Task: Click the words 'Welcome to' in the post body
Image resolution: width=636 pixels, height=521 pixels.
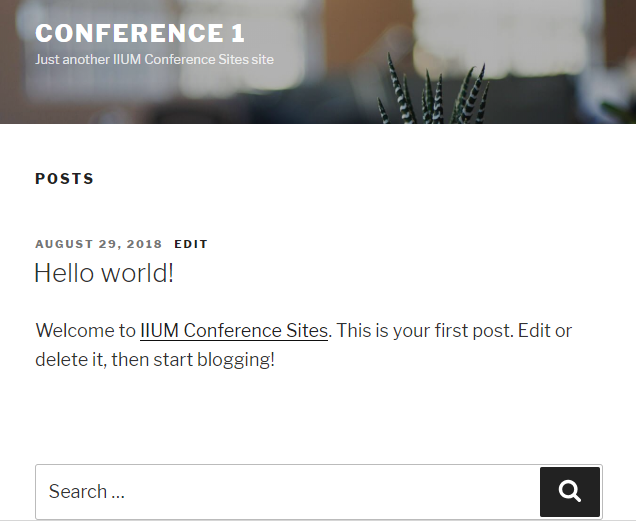Action: tap(85, 330)
